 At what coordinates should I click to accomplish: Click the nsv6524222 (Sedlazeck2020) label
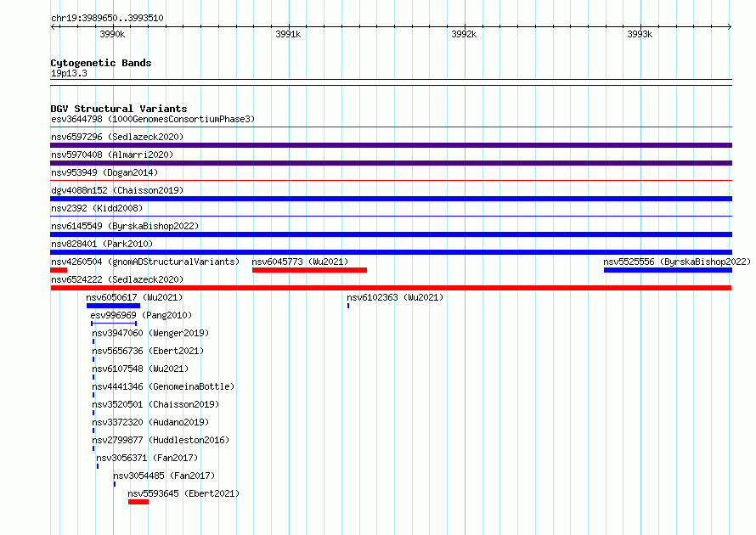[117, 279]
